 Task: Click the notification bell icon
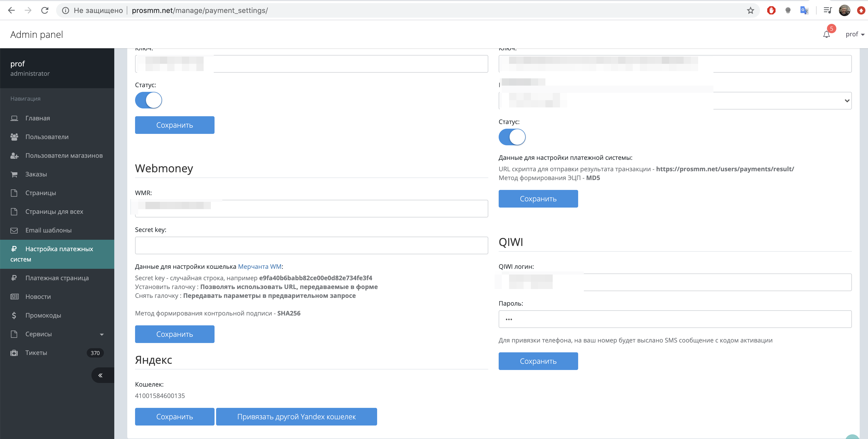(x=826, y=34)
